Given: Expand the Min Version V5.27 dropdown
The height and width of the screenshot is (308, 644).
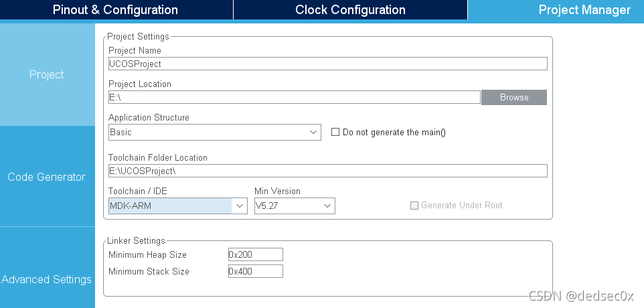Looking at the screenshot, I should coord(295,206).
